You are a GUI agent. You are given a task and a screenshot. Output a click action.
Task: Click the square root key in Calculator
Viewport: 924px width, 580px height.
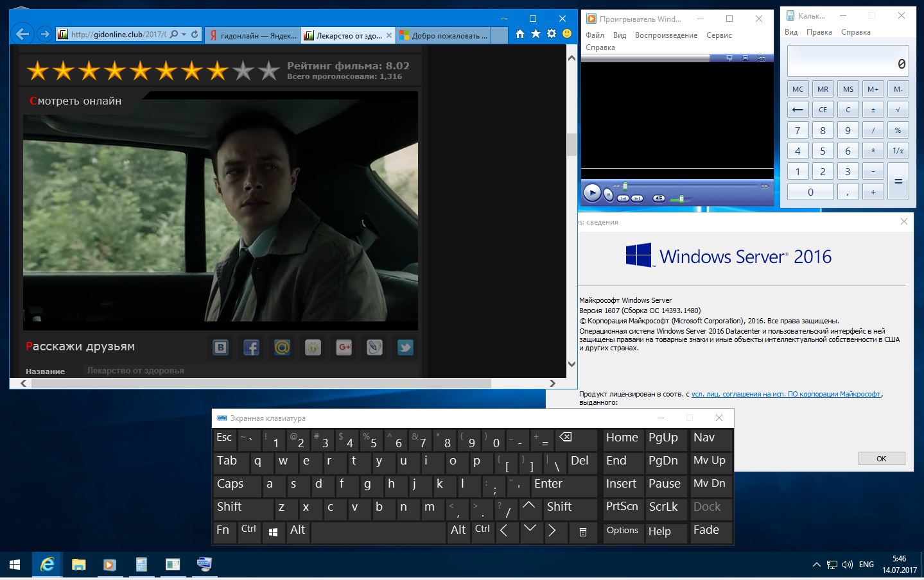(x=898, y=110)
